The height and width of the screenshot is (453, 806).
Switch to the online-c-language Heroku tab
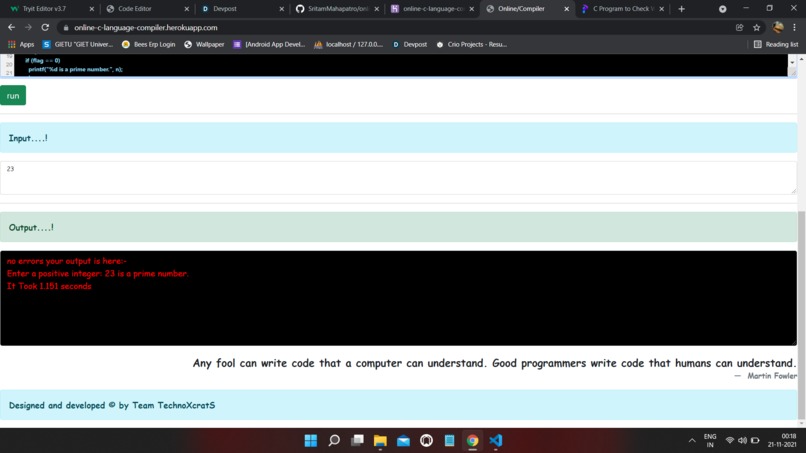tap(433, 9)
